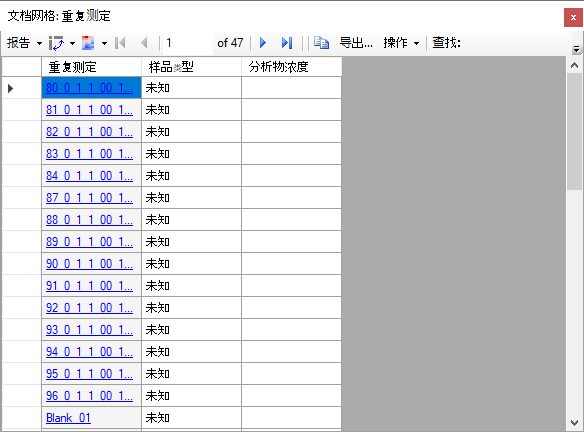Click previous page arrow icon

[145, 43]
